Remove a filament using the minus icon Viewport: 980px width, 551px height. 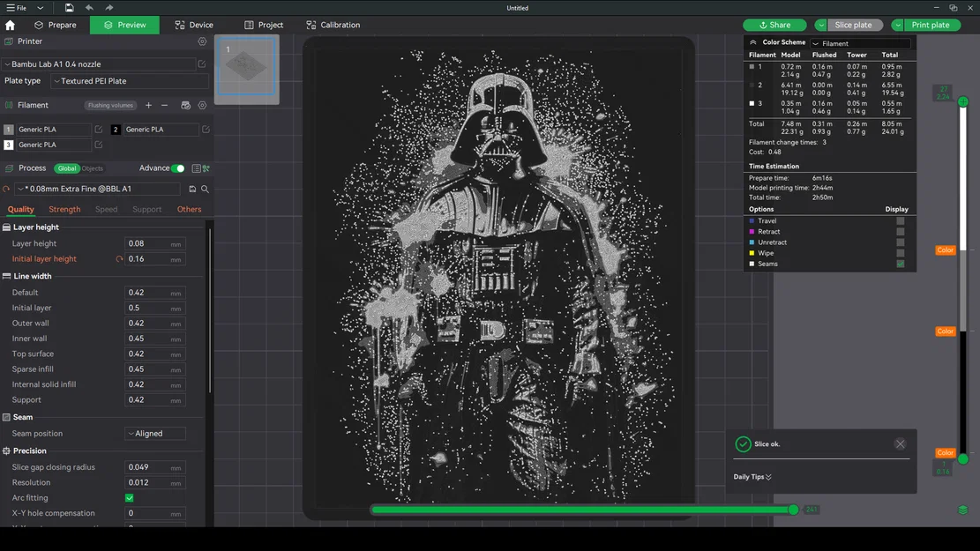pyautogui.click(x=165, y=105)
